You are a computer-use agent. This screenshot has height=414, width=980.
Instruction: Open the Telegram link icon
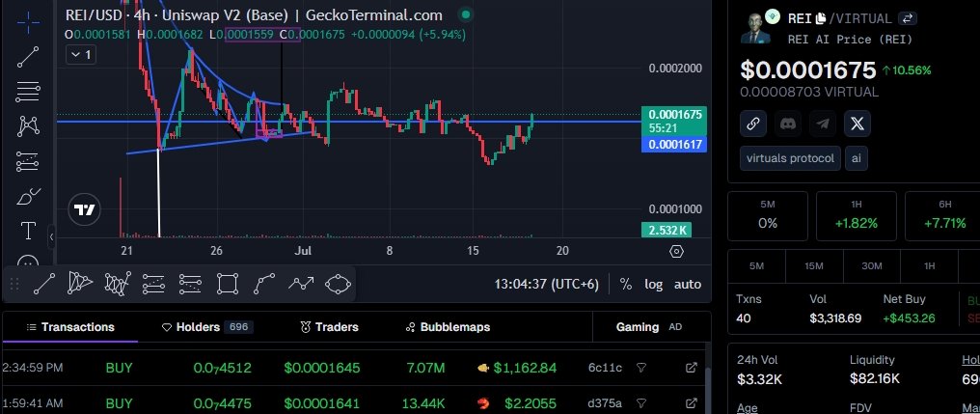tap(823, 124)
